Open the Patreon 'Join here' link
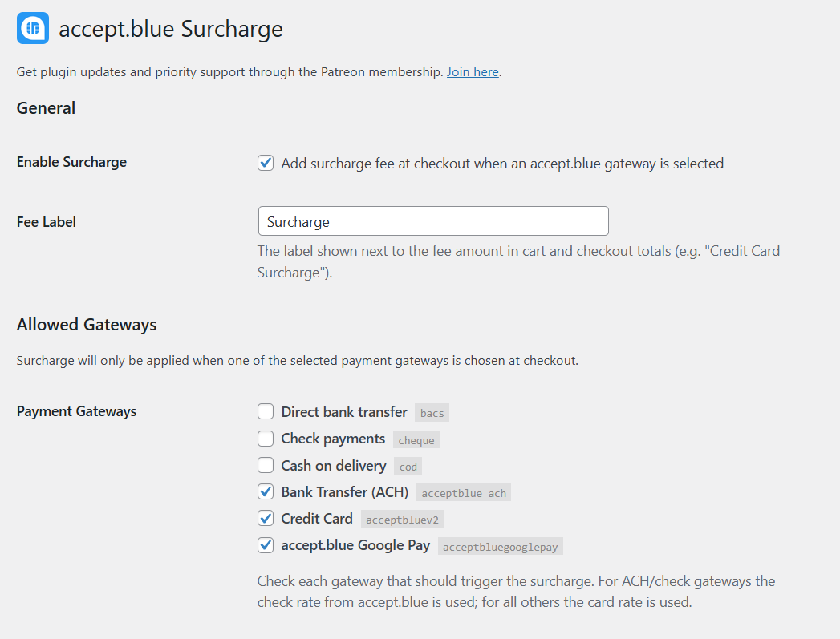 (x=473, y=72)
